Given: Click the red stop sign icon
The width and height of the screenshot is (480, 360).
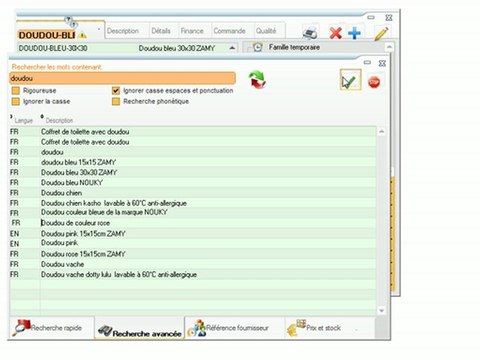Looking at the screenshot, I should [374, 82].
